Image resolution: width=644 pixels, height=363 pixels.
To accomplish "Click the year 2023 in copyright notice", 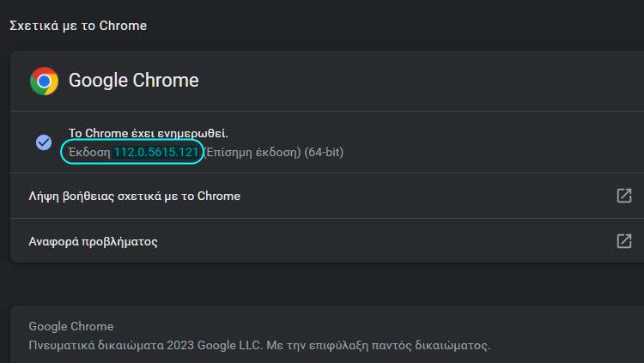I will 173,346.
